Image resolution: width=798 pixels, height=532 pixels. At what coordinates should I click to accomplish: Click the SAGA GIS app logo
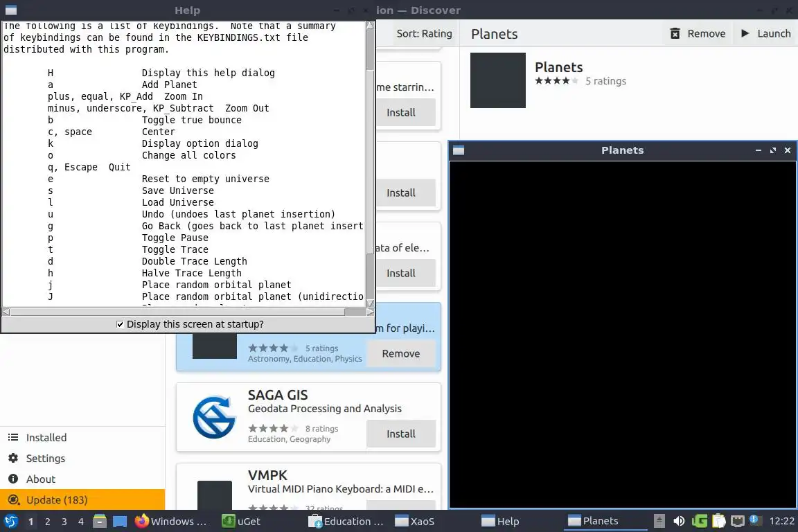[214, 417]
